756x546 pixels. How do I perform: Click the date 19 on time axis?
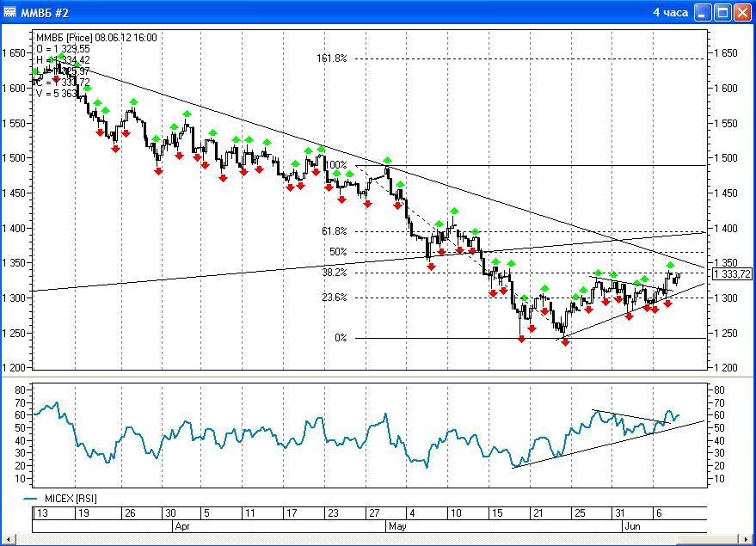(84, 513)
